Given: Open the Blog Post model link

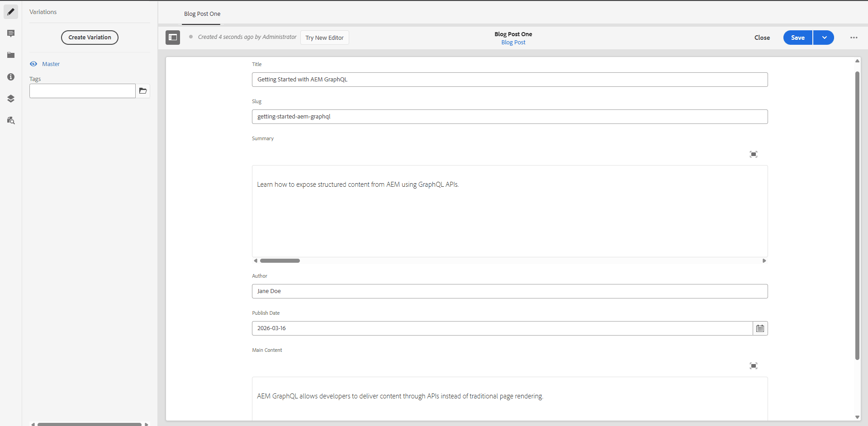Looking at the screenshot, I should (x=513, y=43).
